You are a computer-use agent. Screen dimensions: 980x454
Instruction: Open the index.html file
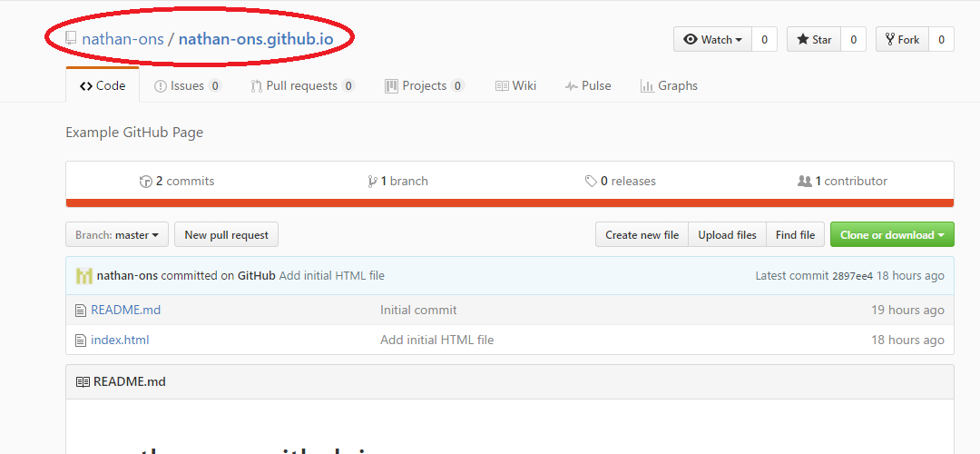(120, 340)
